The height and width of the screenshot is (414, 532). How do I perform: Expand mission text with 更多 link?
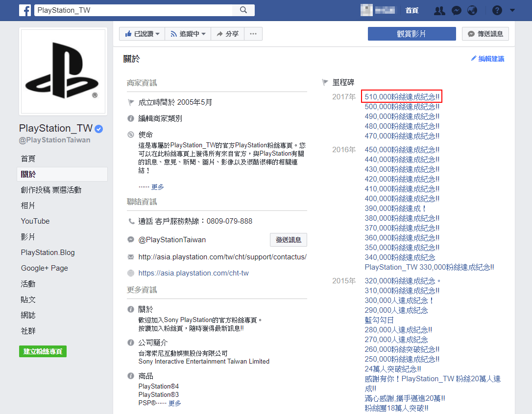pos(158,187)
